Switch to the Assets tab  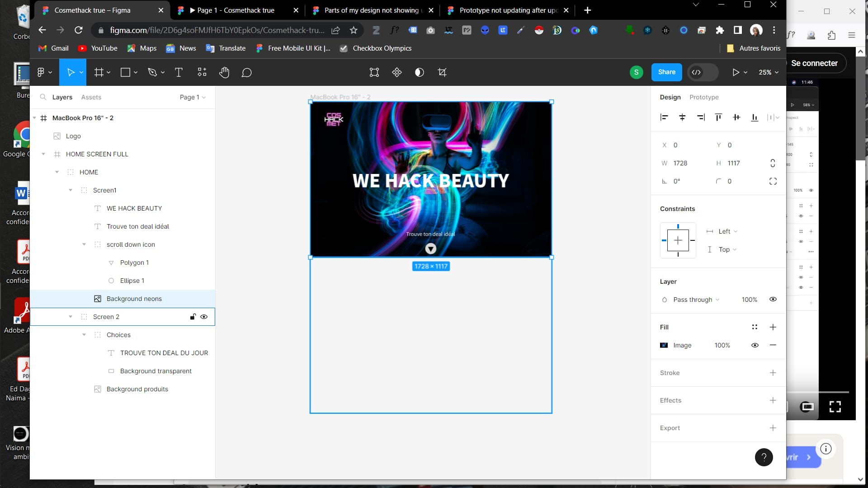click(x=91, y=97)
